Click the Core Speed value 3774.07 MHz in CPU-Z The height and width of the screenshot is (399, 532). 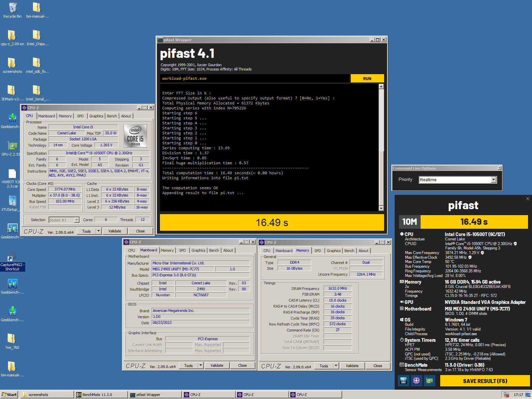tap(65, 189)
